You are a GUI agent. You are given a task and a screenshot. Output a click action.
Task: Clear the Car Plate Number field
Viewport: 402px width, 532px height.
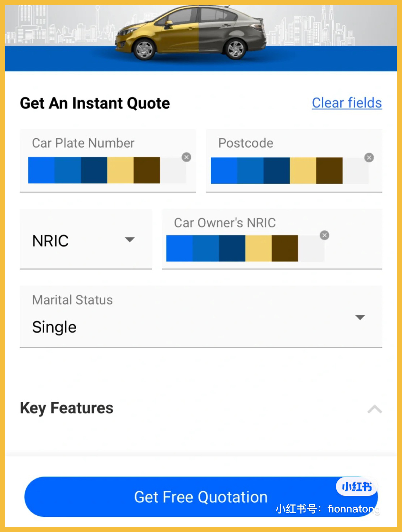(x=186, y=157)
